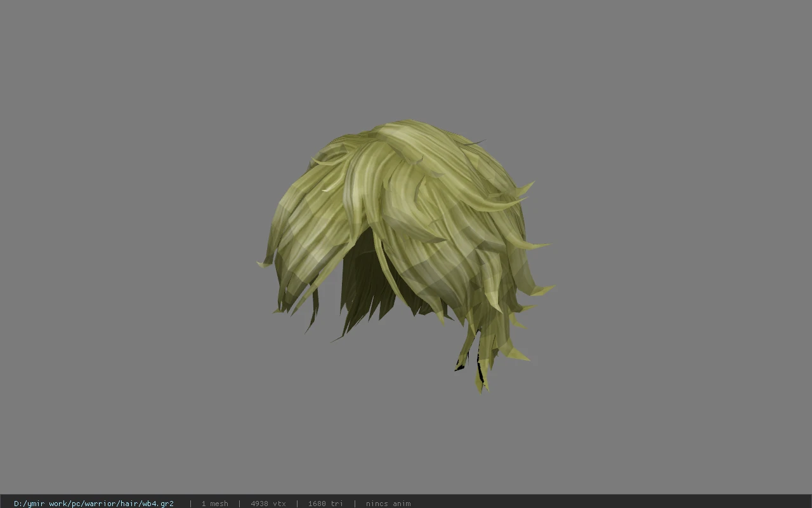Click the 'nincs anim' status entry
Screen dimensions: 812x508
click(388, 504)
